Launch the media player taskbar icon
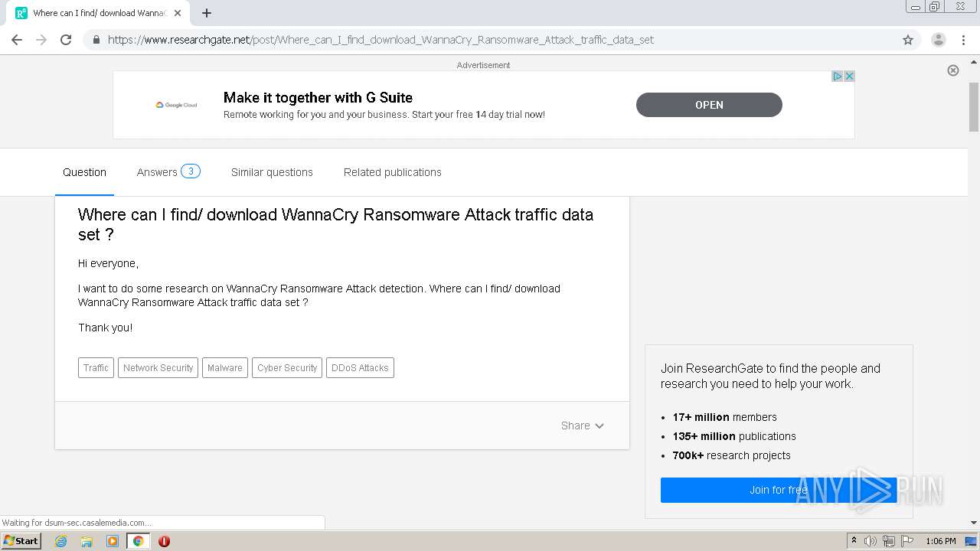The height and width of the screenshot is (551, 980). tap(113, 541)
